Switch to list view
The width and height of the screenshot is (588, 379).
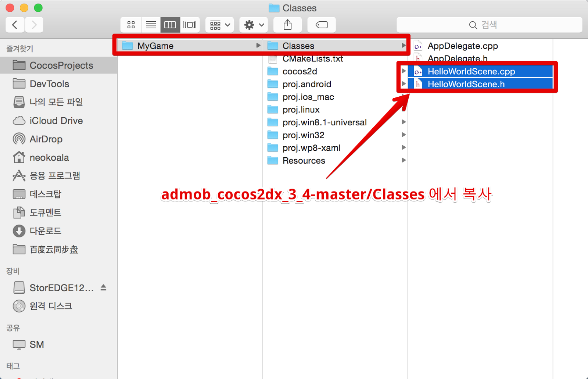(x=151, y=25)
